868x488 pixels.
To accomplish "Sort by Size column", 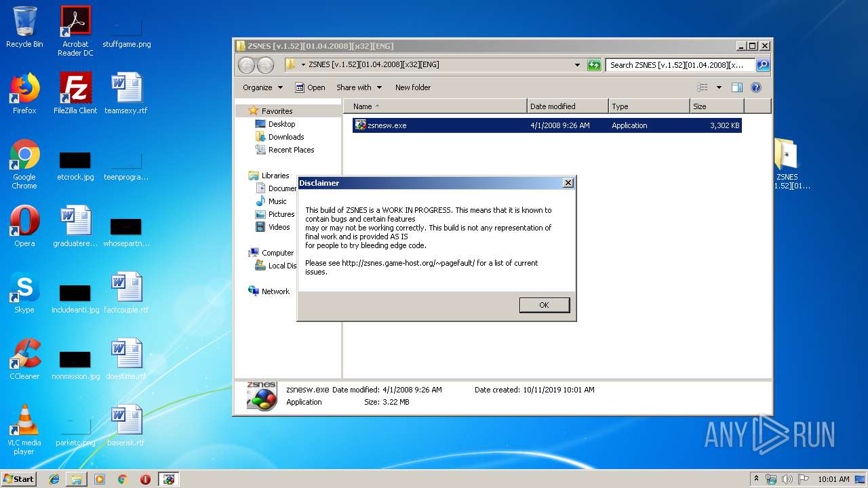I will pyautogui.click(x=717, y=106).
